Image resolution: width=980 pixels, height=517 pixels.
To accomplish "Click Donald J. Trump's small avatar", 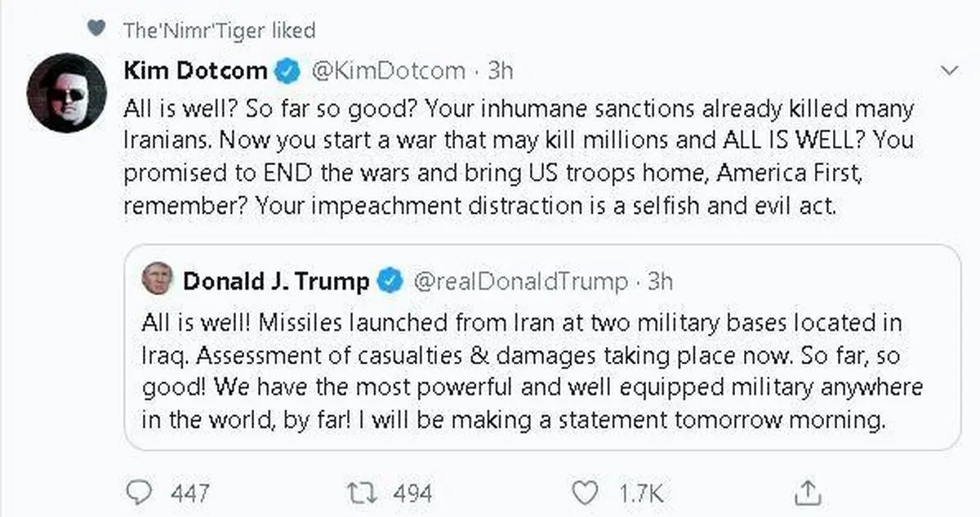I will 157,280.
